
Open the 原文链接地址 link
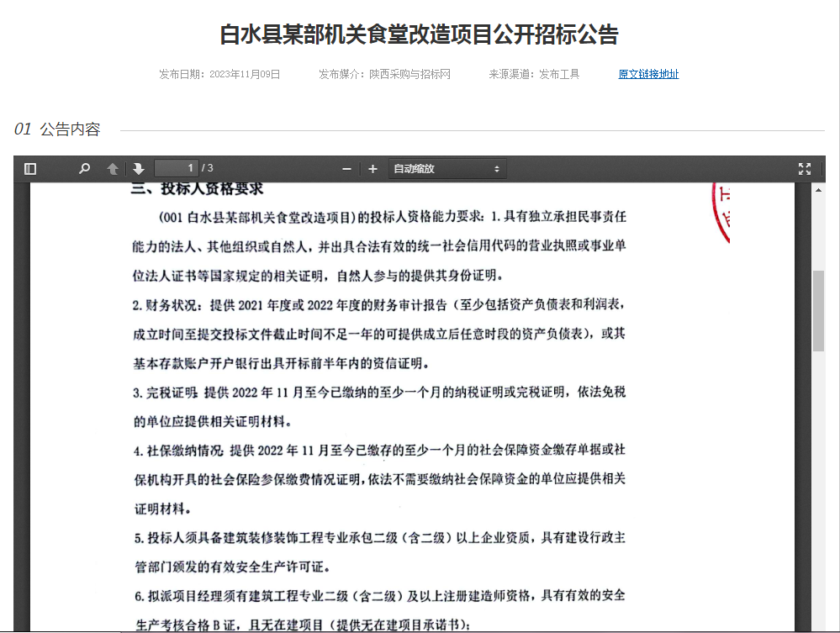[648, 74]
